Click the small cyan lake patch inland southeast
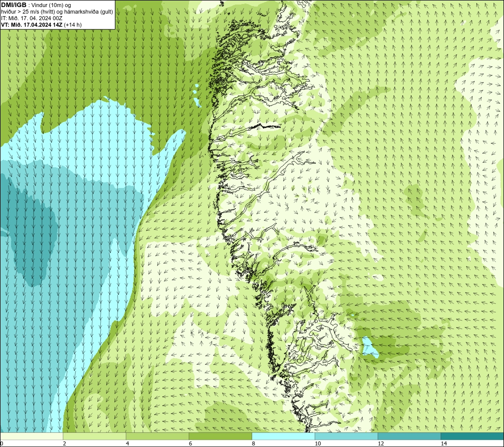Screen dimensions: 504x447 (369, 348)
